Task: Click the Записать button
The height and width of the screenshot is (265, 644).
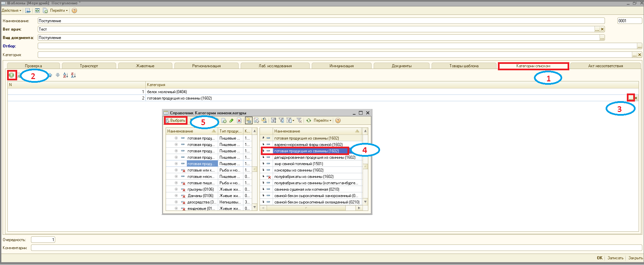Action: pyautogui.click(x=615, y=258)
